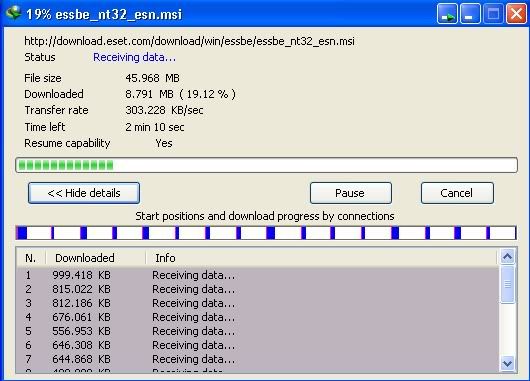Click the file size value 45.968 MB

click(152, 78)
